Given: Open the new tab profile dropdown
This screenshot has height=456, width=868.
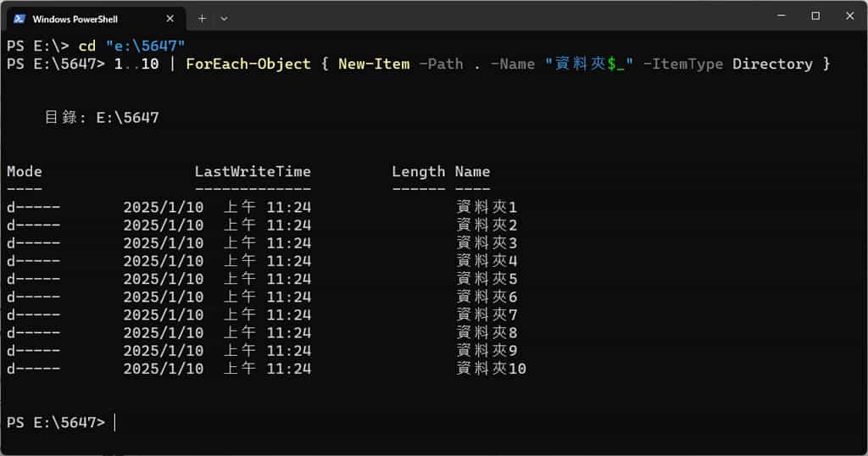Looking at the screenshot, I should 224,19.
